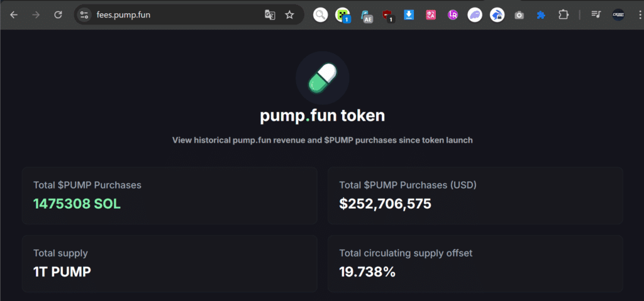The image size is (644, 301).
Task: Click the forward navigation arrow
Action: [x=36, y=15]
